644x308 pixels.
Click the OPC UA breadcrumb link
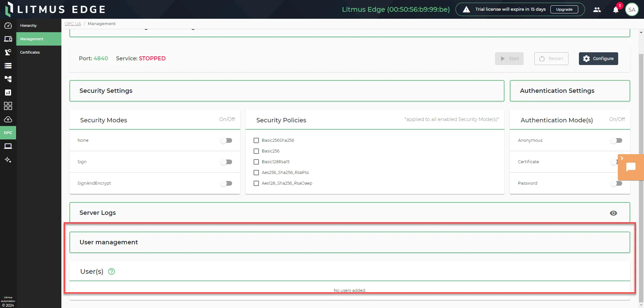(x=73, y=23)
